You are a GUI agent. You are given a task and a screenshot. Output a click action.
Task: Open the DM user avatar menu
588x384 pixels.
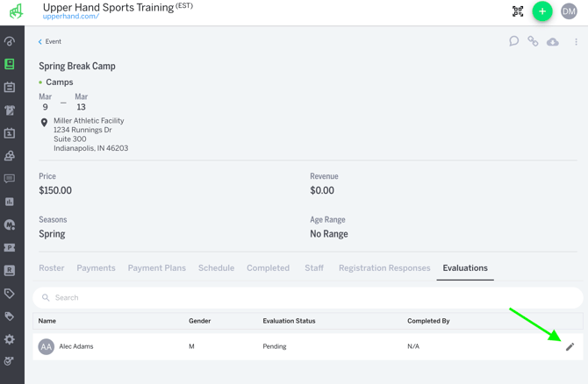pos(569,11)
